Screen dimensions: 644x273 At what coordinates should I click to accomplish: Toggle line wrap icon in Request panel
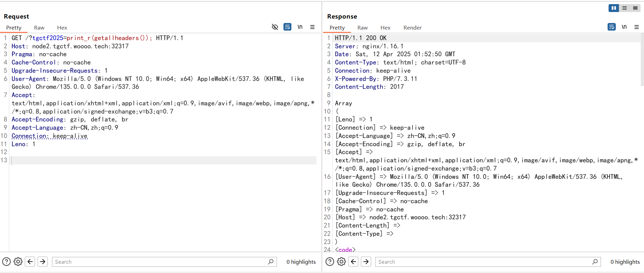[287, 27]
